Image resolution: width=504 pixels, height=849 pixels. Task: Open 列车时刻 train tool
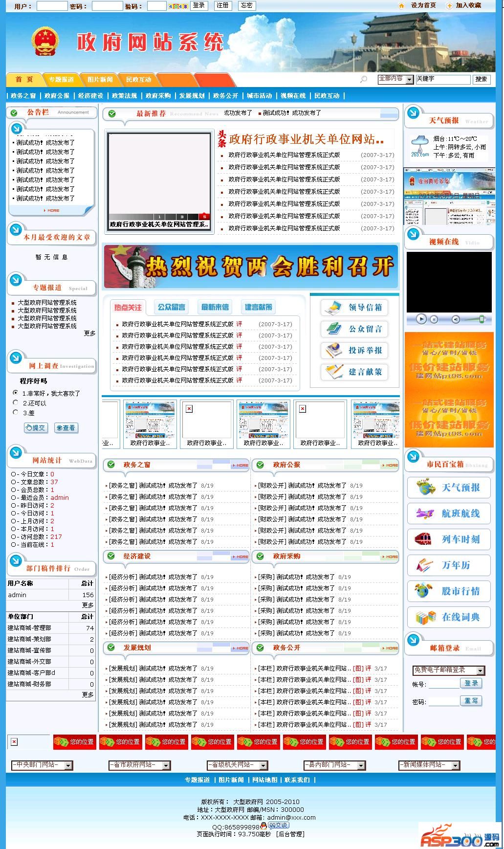(449, 539)
